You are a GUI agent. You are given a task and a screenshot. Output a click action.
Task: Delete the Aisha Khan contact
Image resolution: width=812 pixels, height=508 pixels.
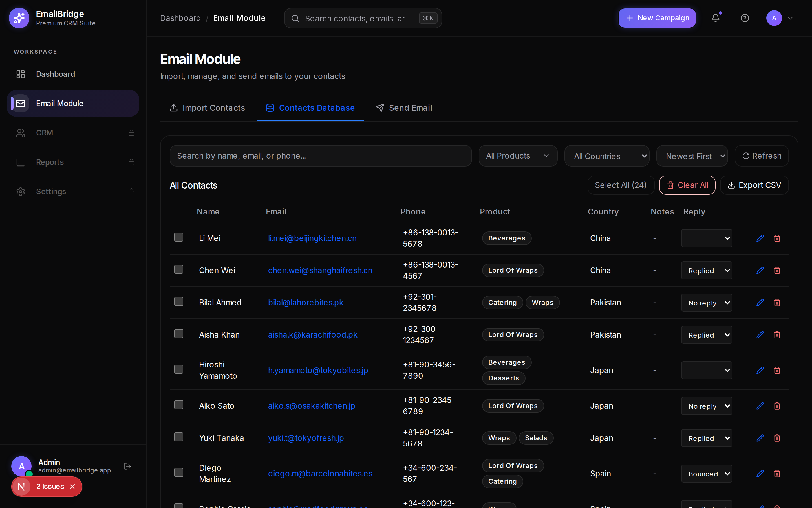pyautogui.click(x=777, y=335)
